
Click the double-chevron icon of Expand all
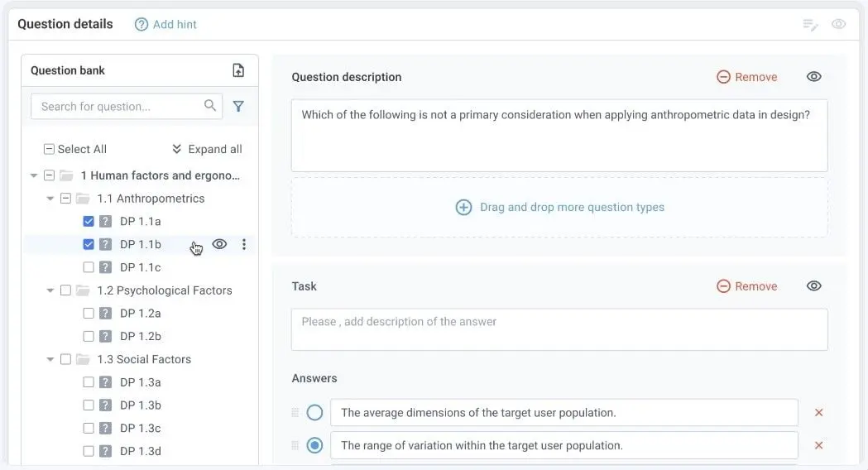click(x=176, y=149)
